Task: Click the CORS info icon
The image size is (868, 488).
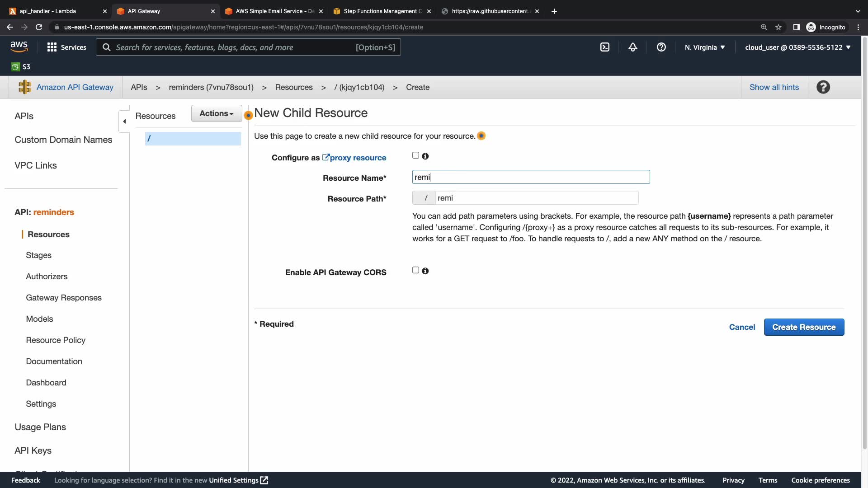Action: click(x=425, y=271)
